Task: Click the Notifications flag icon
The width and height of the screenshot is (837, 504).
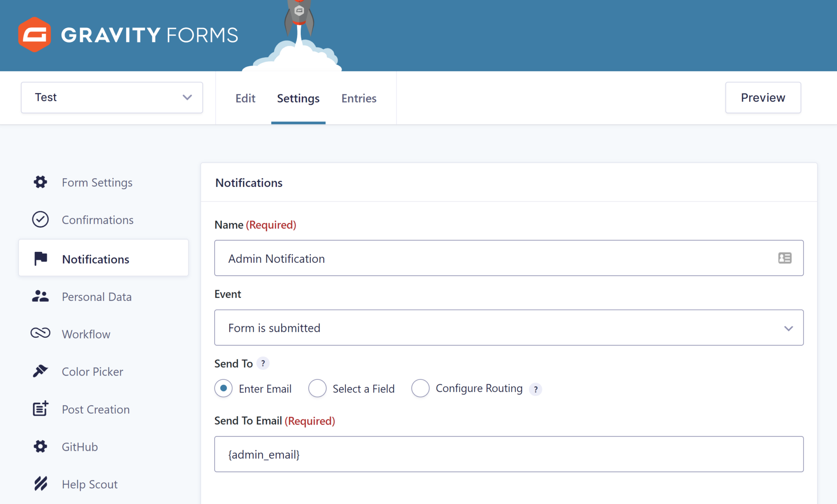Action: tap(40, 258)
